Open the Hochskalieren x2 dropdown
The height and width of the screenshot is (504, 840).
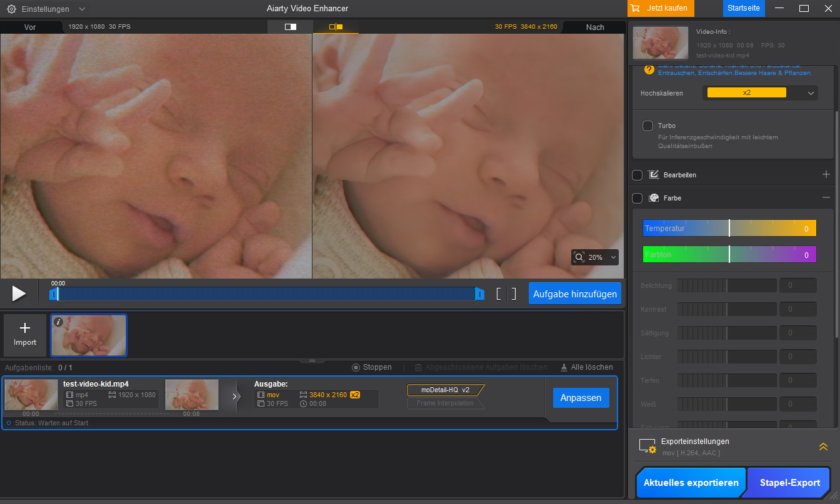[761, 92]
